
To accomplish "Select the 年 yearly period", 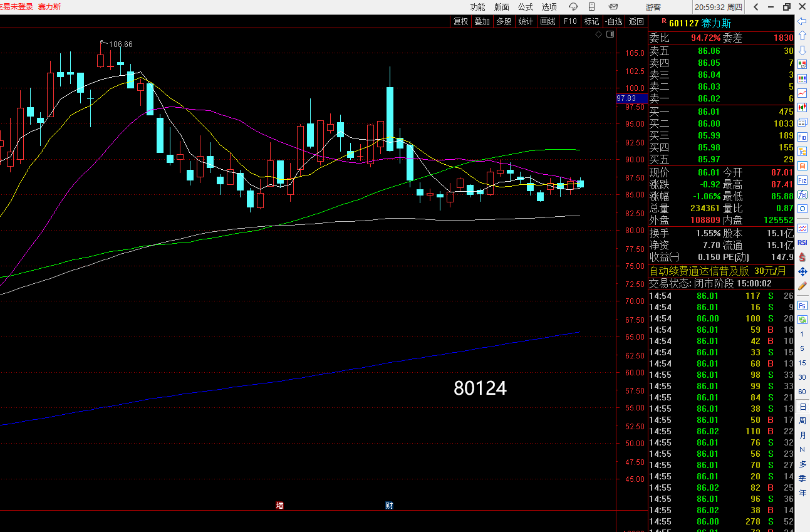I will point(802,493).
